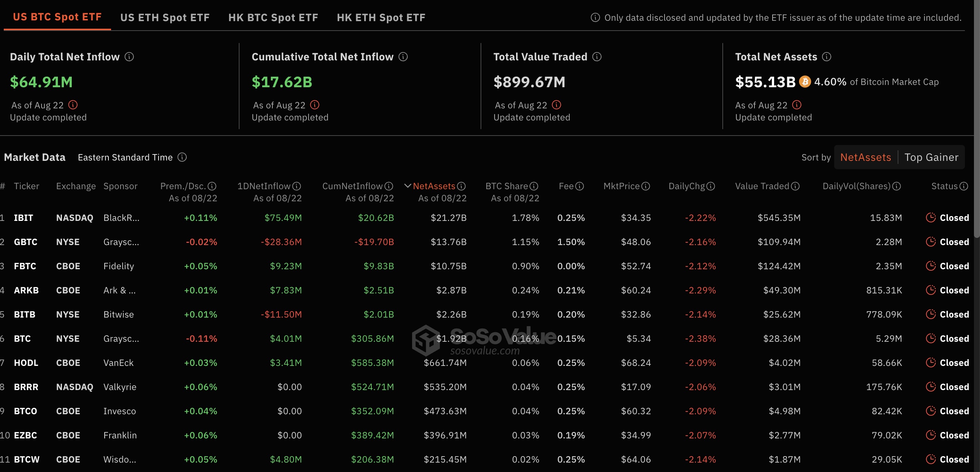
Task: Sort by the DailyChg column header
Action: coord(687,186)
